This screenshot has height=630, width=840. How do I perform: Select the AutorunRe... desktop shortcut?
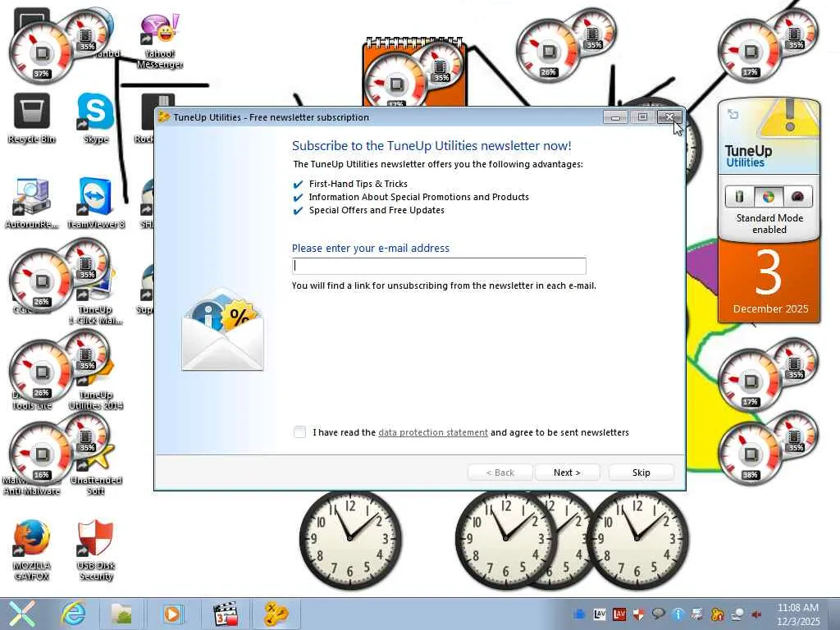tap(32, 203)
